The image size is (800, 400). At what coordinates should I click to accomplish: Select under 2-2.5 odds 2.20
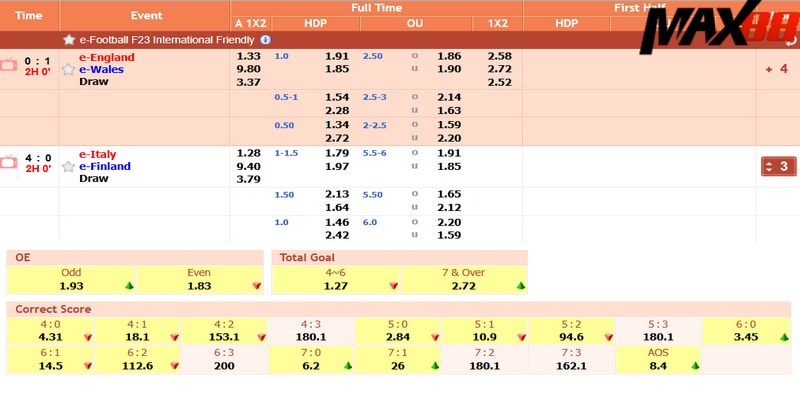449,138
